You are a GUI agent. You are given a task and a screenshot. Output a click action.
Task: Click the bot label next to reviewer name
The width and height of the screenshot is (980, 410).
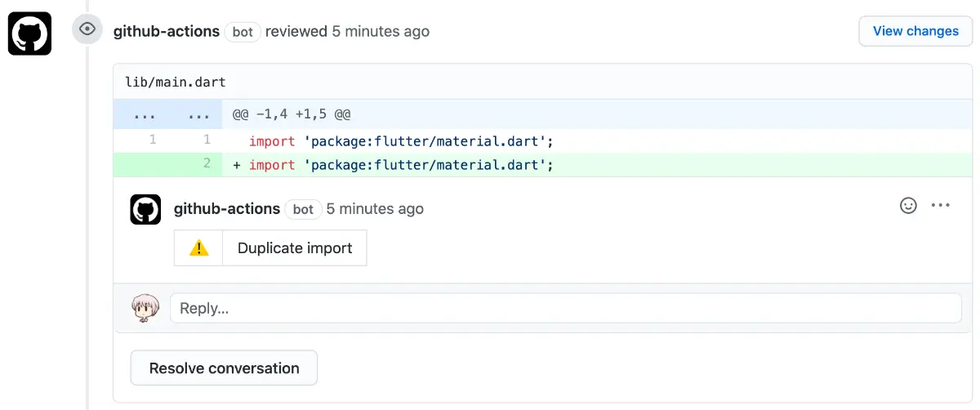pos(243,32)
